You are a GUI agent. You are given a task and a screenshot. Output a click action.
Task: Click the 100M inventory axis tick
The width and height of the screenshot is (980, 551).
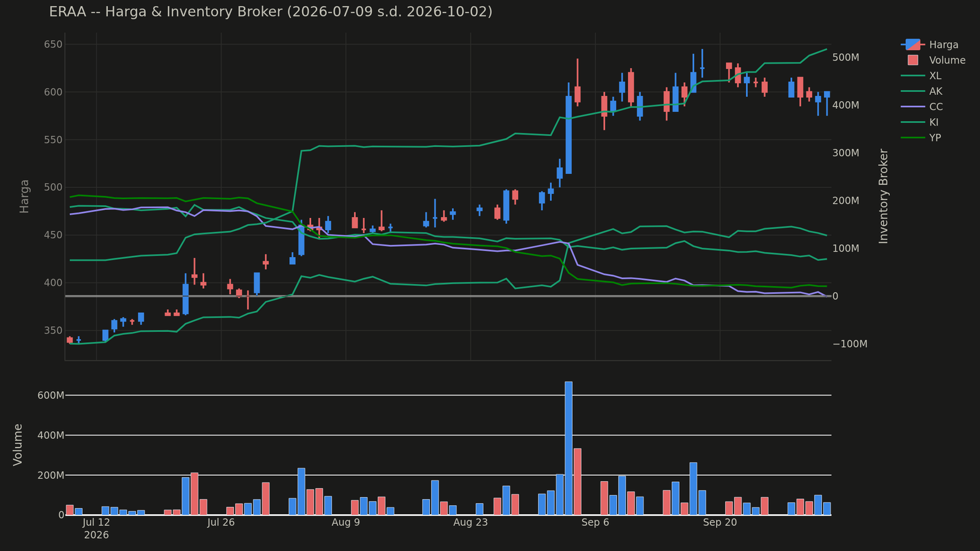click(x=846, y=249)
